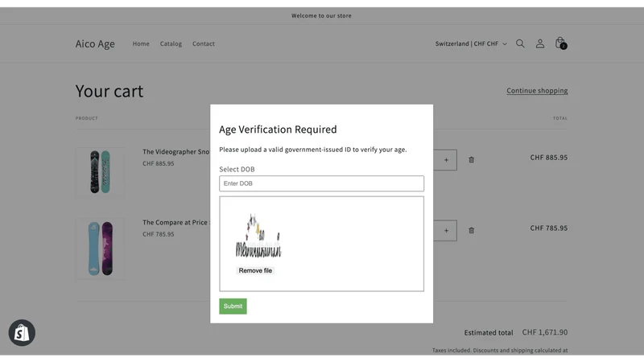Remove the uploaded ID file

[x=255, y=270]
